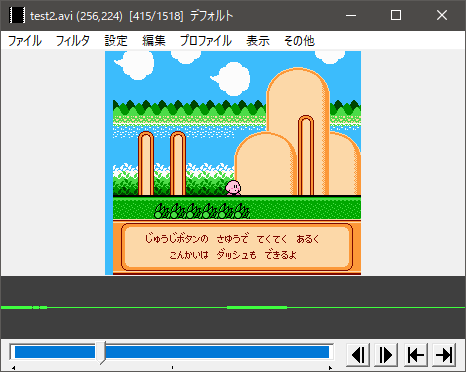Click the green audio waveform timeline
Viewport: 466px width, 372px height.
[233, 307]
